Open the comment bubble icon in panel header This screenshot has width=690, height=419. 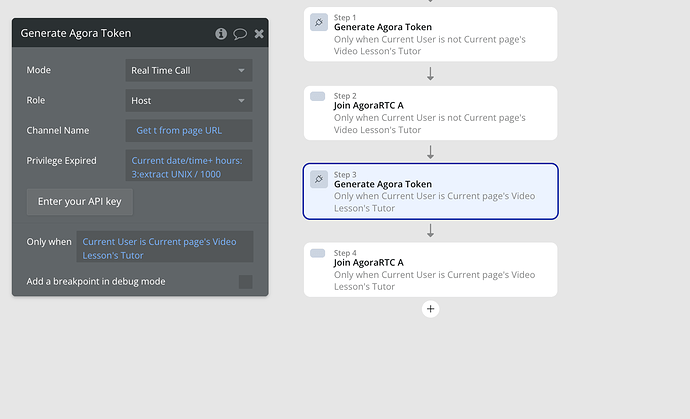(x=240, y=34)
